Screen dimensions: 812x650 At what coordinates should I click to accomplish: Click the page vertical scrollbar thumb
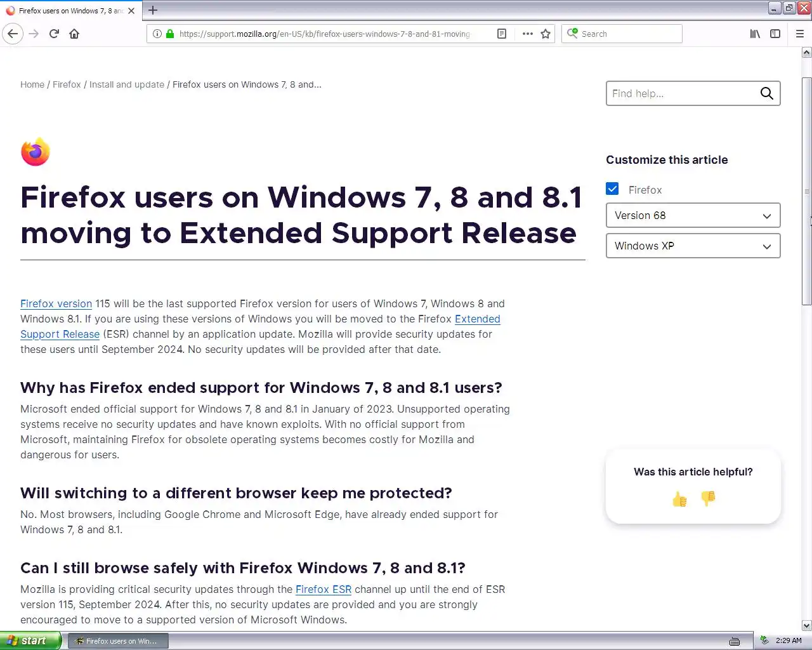click(x=806, y=190)
